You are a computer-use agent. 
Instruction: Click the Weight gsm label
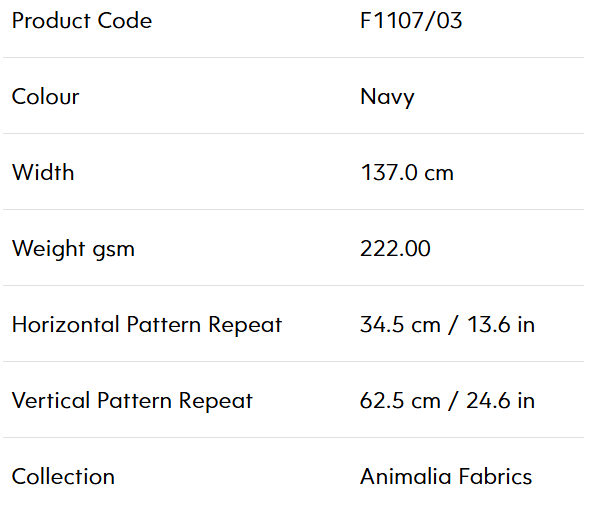pyautogui.click(x=73, y=249)
